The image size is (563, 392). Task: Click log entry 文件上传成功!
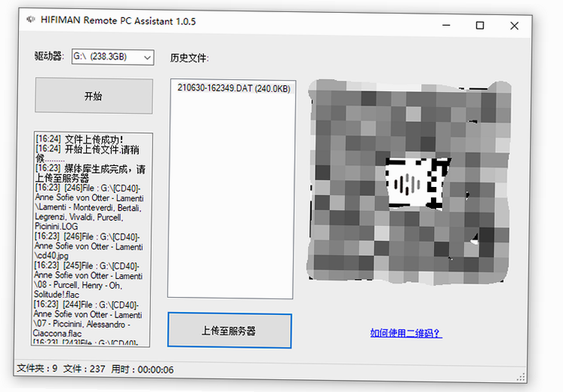point(80,139)
